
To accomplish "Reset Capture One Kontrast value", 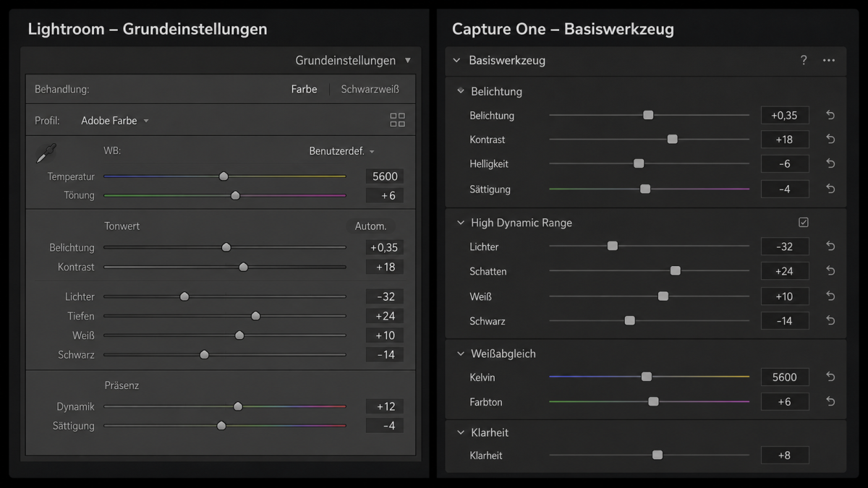I will tap(830, 140).
